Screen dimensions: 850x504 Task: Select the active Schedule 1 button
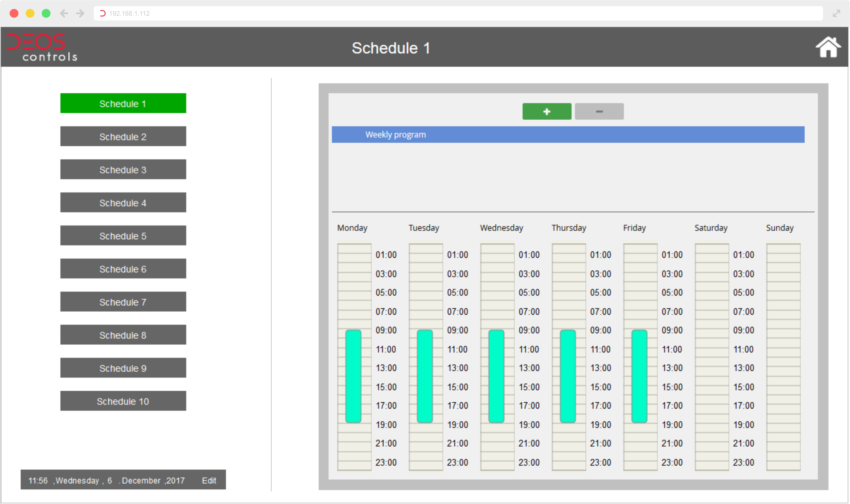[x=123, y=103]
